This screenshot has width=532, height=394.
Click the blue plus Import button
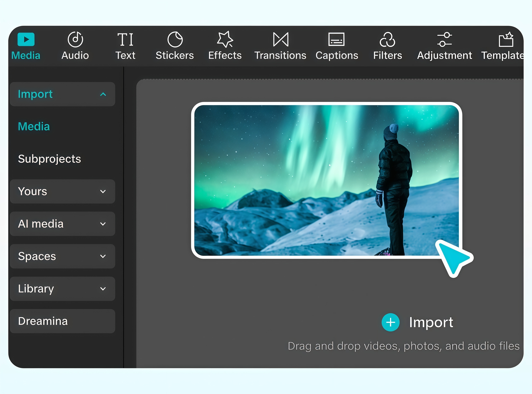(x=390, y=322)
